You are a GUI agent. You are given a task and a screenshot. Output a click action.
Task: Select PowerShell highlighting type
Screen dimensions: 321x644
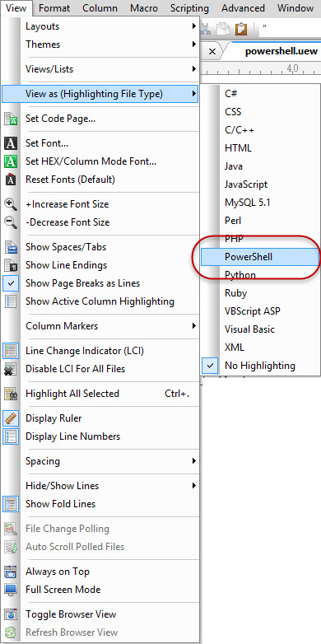tap(260, 257)
